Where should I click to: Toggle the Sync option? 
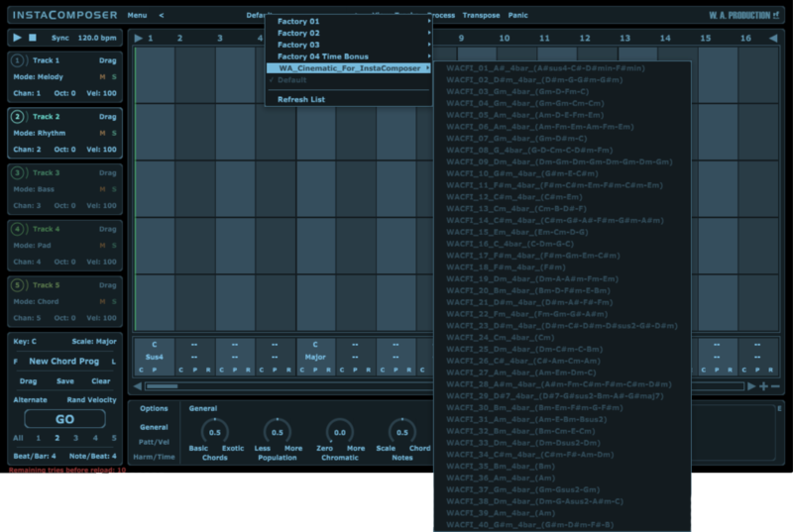pyautogui.click(x=60, y=38)
